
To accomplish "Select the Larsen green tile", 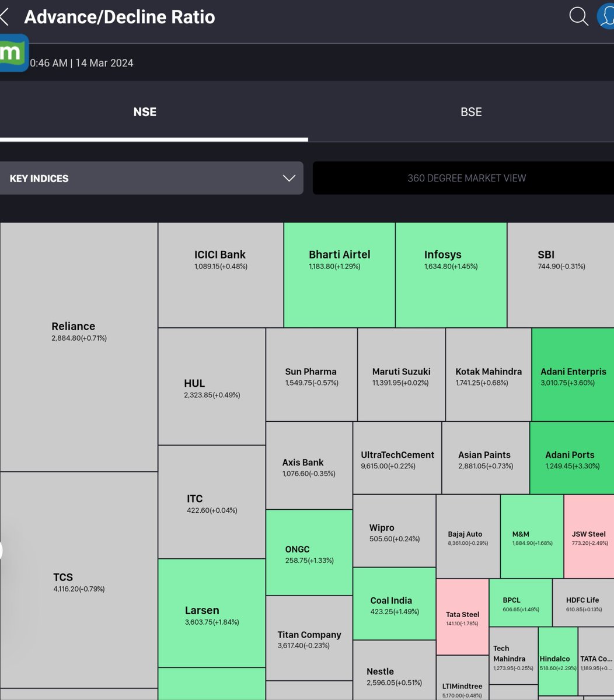I will 212,613.
